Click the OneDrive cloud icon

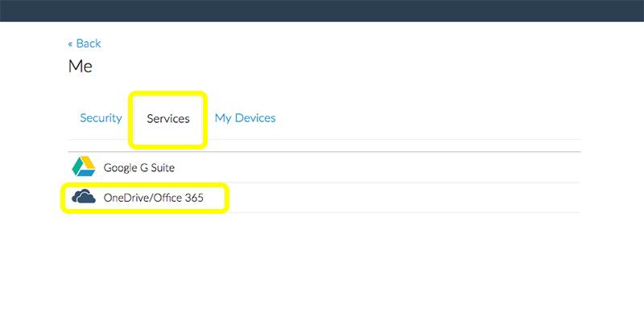click(x=84, y=197)
